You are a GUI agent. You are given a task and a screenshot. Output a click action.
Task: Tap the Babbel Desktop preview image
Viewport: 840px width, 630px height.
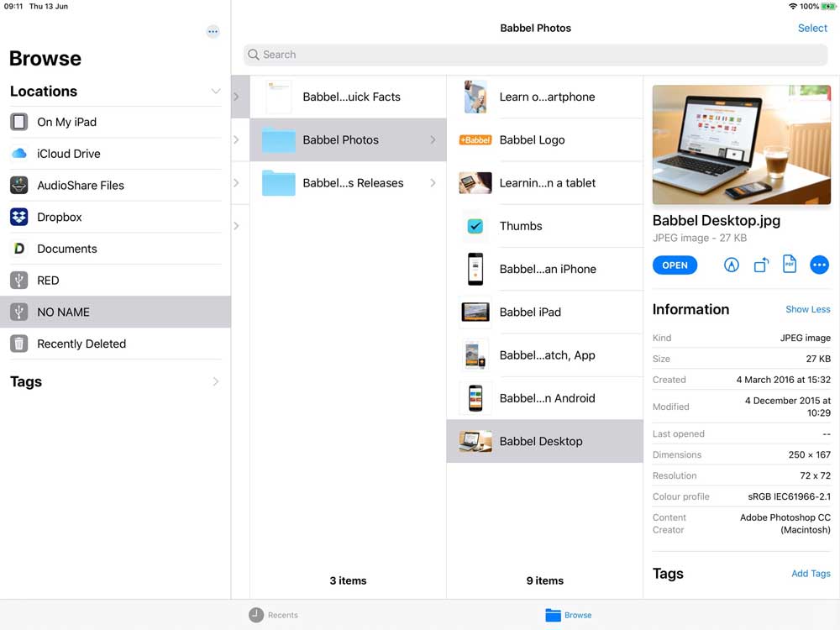click(742, 144)
